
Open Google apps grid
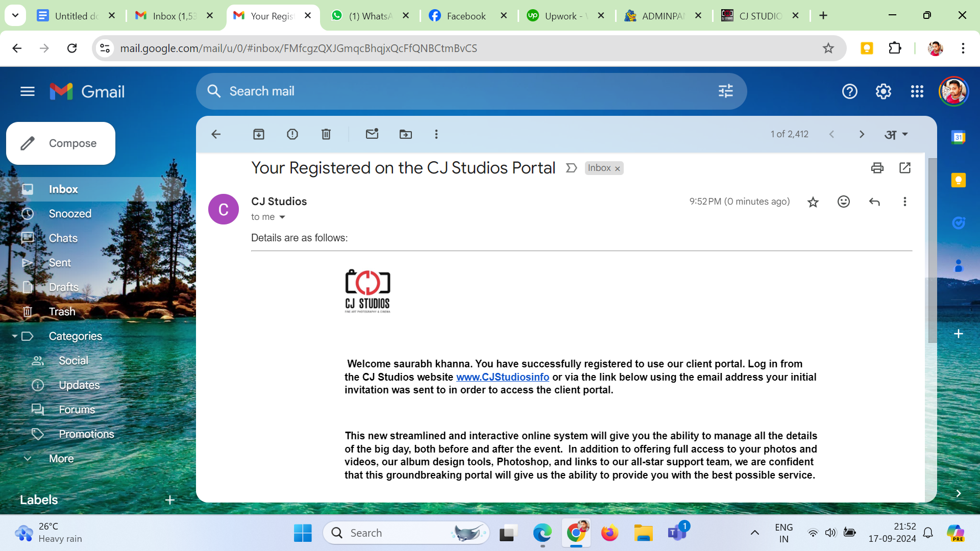click(917, 91)
